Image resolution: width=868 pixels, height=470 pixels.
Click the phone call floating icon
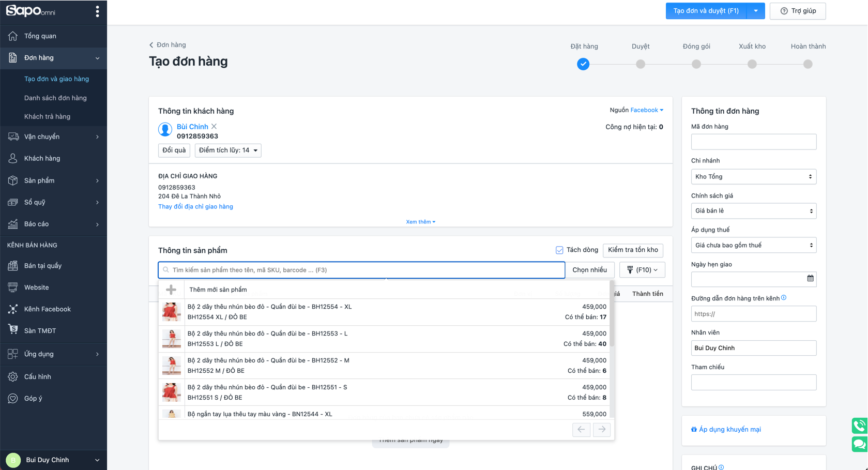pos(859,426)
